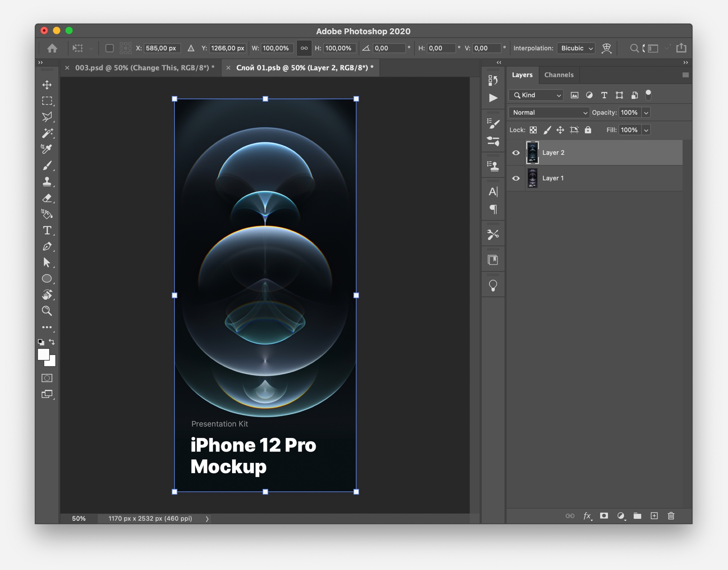Filter for shape layers
Viewport: 728px width, 570px height.
pos(619,95)
